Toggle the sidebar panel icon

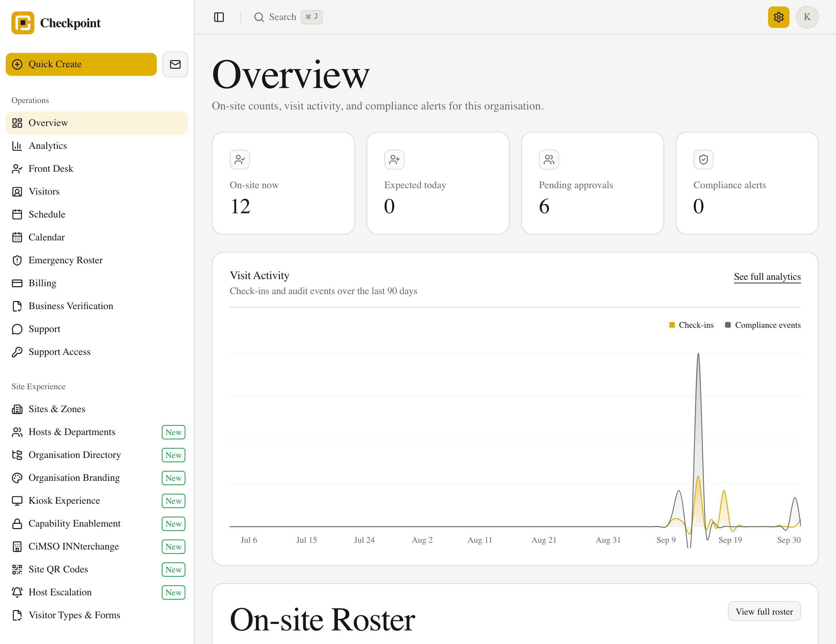pyautogui.click(x=219, y=17)
